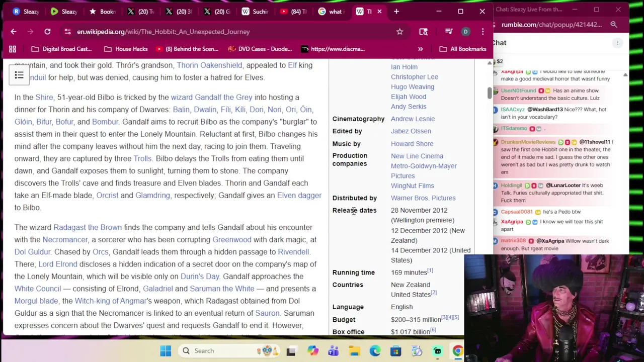644x362 pixels.
Task: Open File Explorer from the taskbar
Action: click(354, 351)
